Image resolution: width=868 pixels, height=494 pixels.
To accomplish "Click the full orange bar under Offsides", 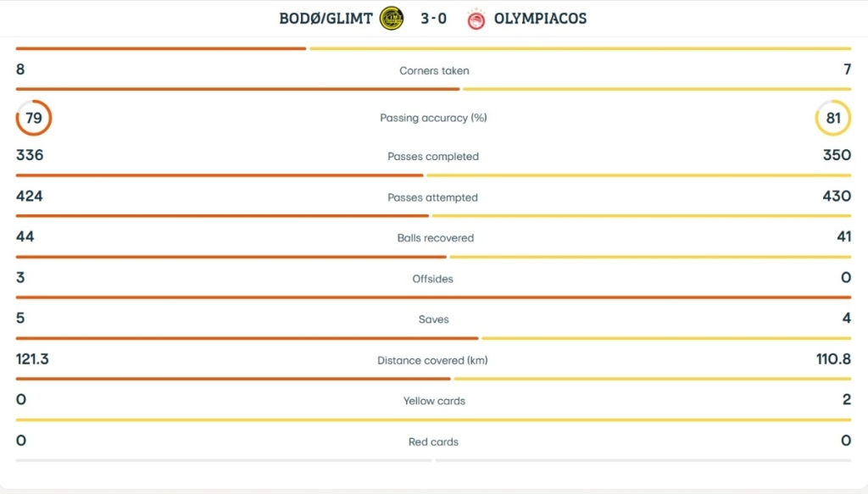I will click(x=433, y=297).
